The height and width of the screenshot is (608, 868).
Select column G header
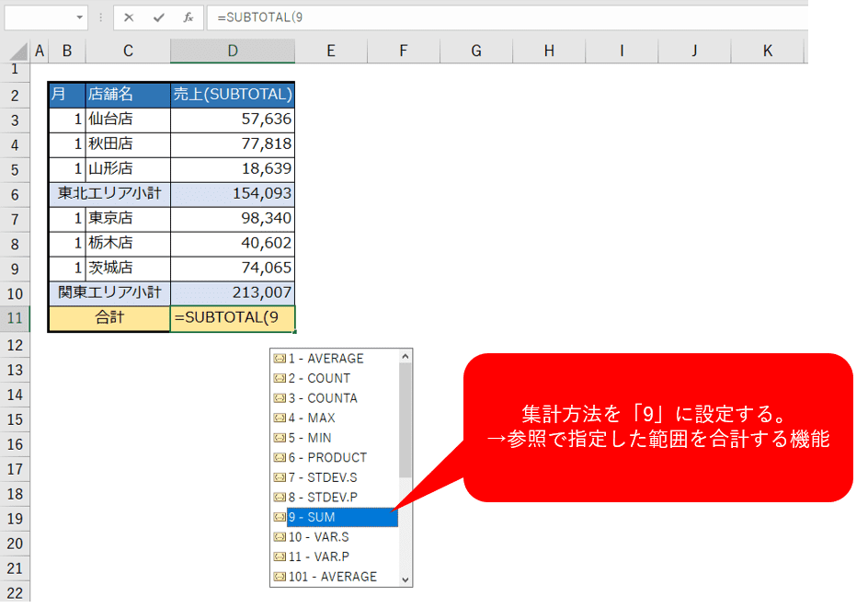tap(476, 51)
